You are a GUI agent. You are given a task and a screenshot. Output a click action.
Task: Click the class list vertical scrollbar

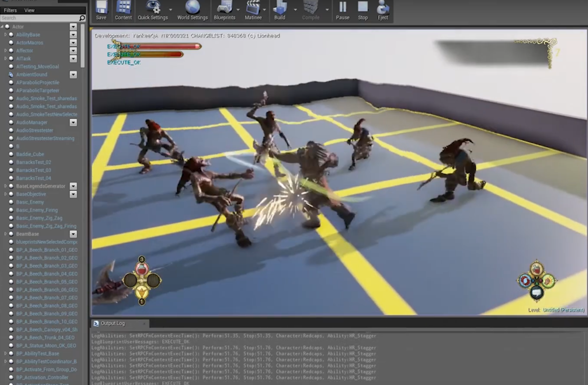pyautogui.click(x=83, y=45)
